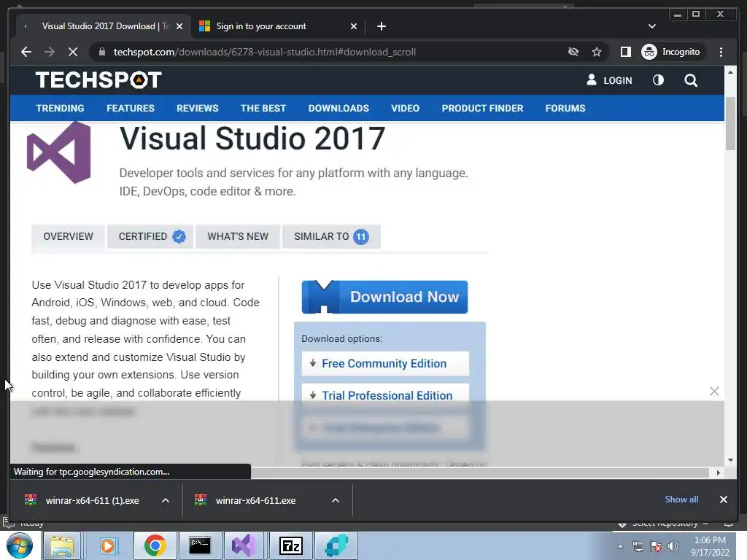
Task: Open the DOWNLOADS menu
Action: click(x=338, y=108)
